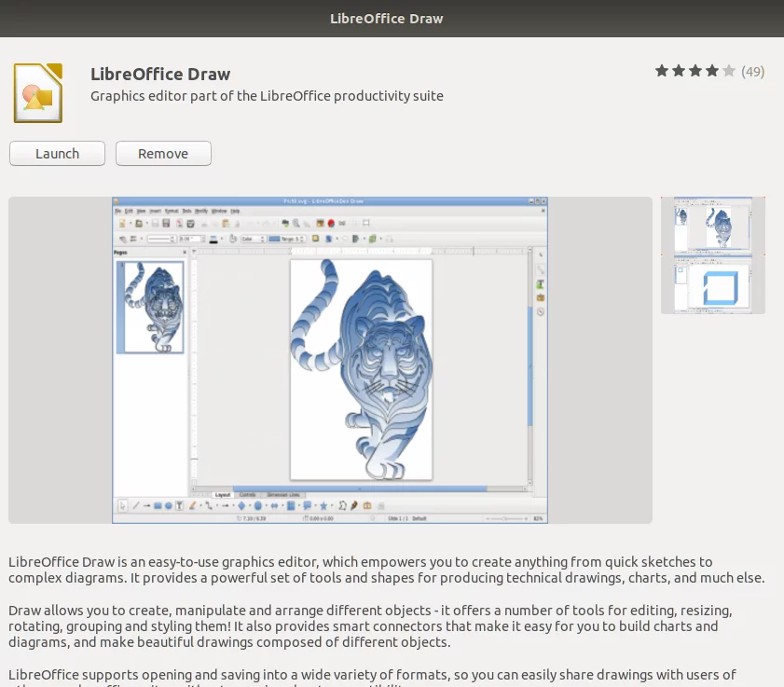Screen dimensions: 784x687
Task: Click the Dimension Lines tab in the preview
Action: (x=283, y=495)
